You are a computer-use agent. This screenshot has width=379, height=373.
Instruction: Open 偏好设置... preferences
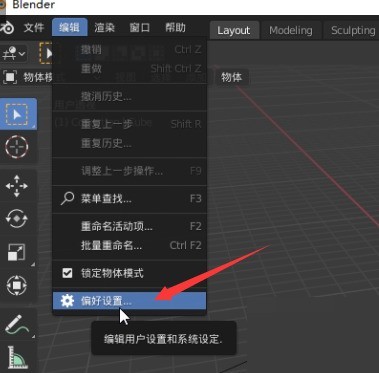pyautogui.click(x=130, y=301)
